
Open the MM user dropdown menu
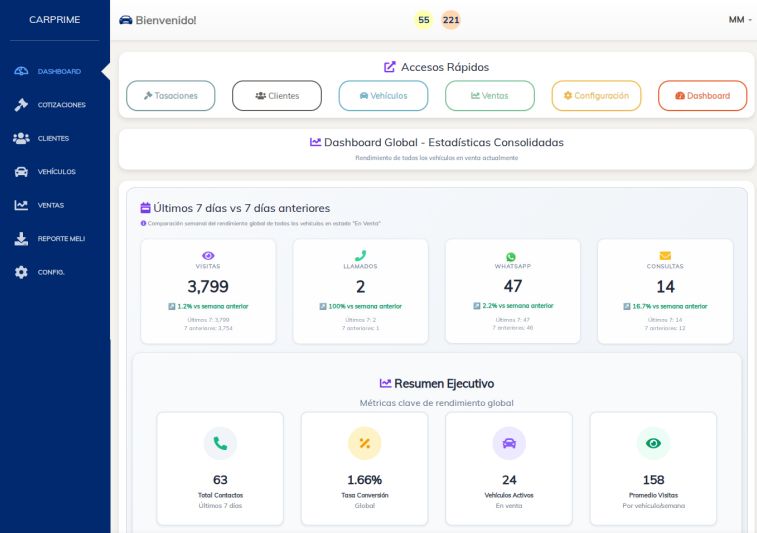[x=740, y=20]
